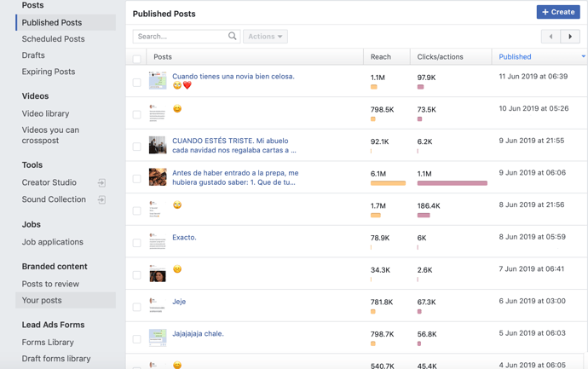Sort by Published column header
Screen dimensions: 588x369
pyautogui.click(x=515, y=56)
